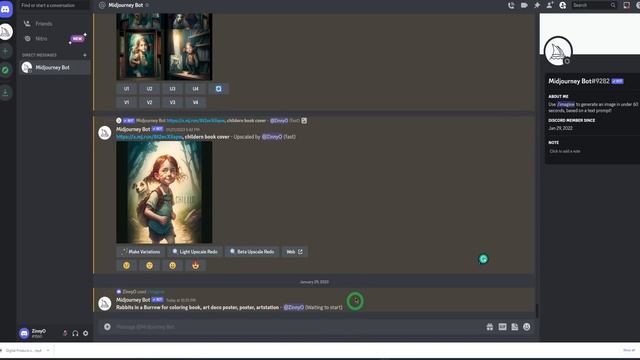640x360 pixels.
Task: Open pinned messages
Action: click(537, 5)
